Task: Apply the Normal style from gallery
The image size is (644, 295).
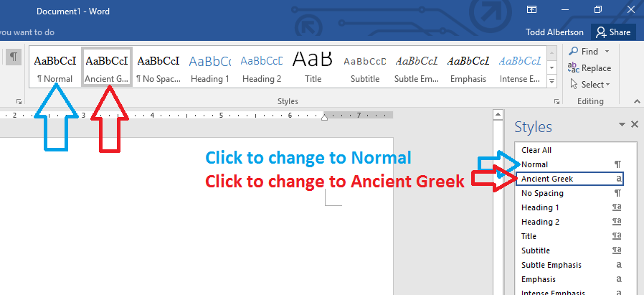Action: tap(55, 67)
